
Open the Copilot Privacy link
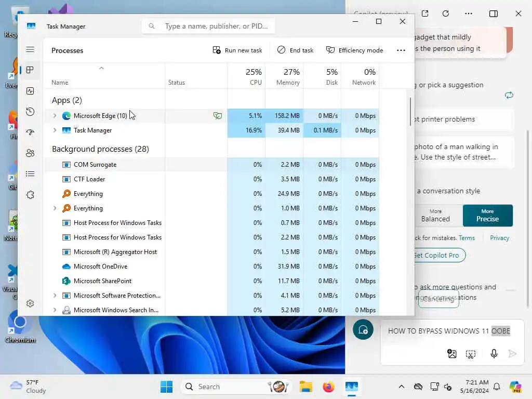pyautogui.click(x=499, y=238)
